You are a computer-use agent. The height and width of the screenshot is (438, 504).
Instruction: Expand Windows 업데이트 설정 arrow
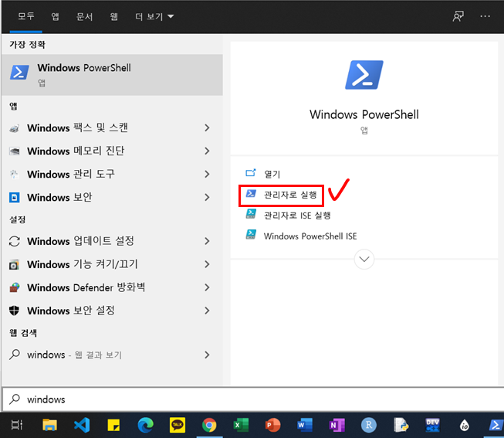coord(208,241)
